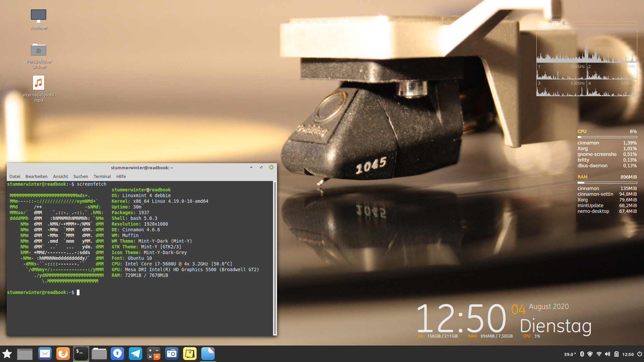Click the power-off session icon

coord(639,354)
